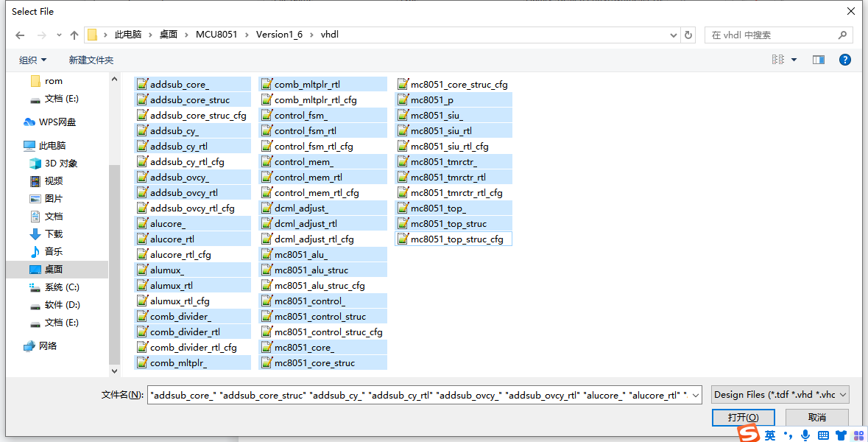Click the mc8051_control_struc_cfg file icon
The image size is (868, 442).
267,332
